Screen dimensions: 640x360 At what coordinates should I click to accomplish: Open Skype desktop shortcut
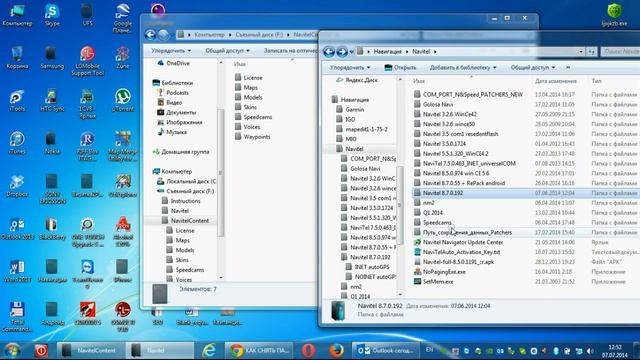tap(52, 15)
